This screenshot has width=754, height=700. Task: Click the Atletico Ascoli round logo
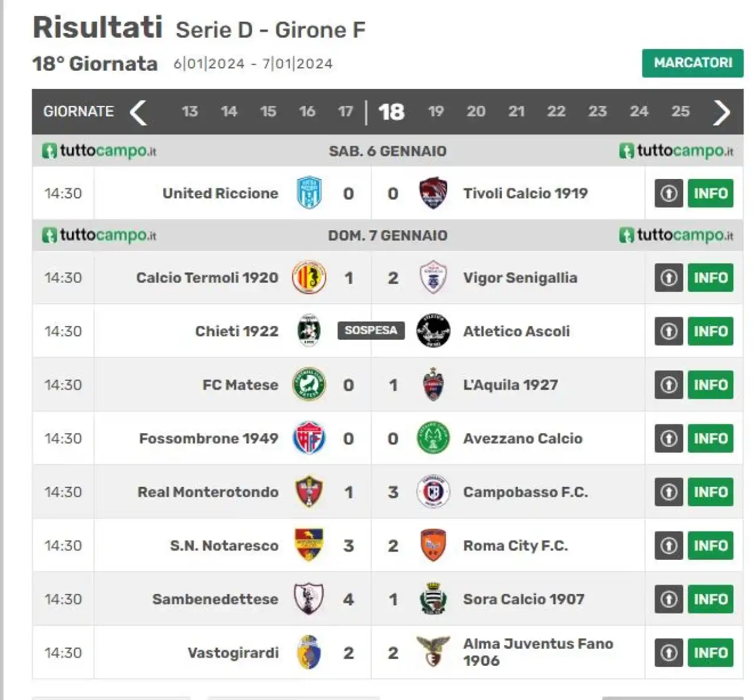(x=433, y=331)
